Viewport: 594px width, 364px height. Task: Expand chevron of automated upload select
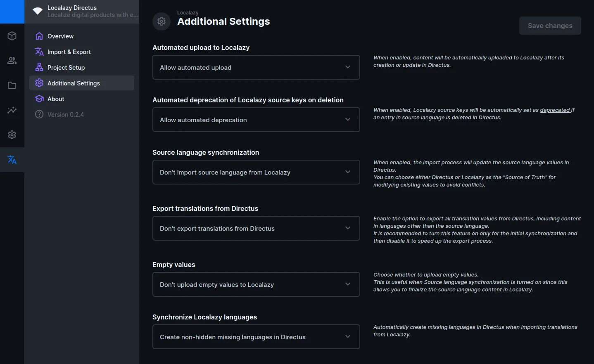click(348, 67)
